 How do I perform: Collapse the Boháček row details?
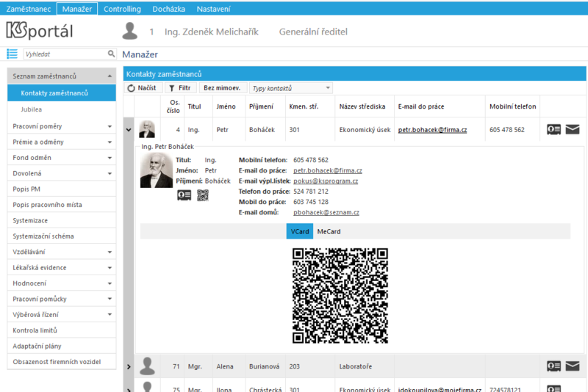click(129, 130)
